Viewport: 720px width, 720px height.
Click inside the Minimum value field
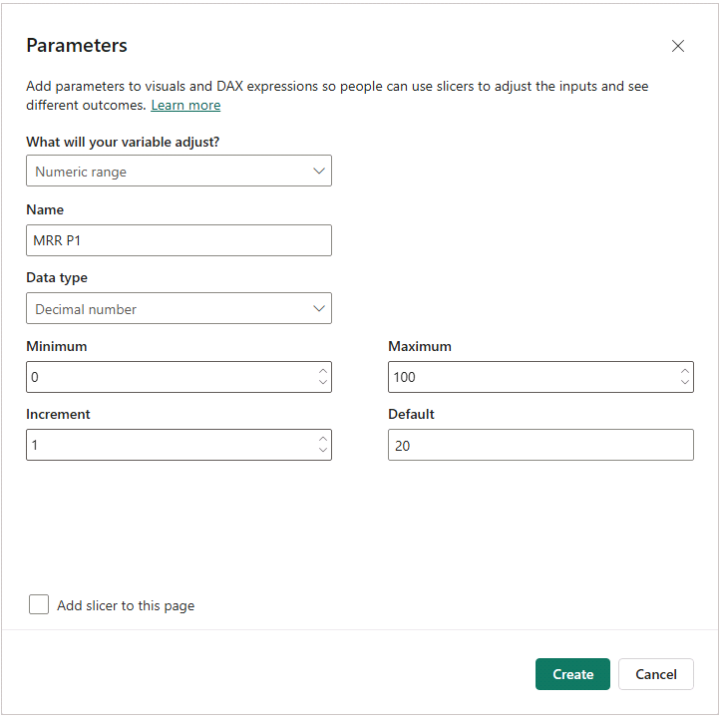coord(165,377)
